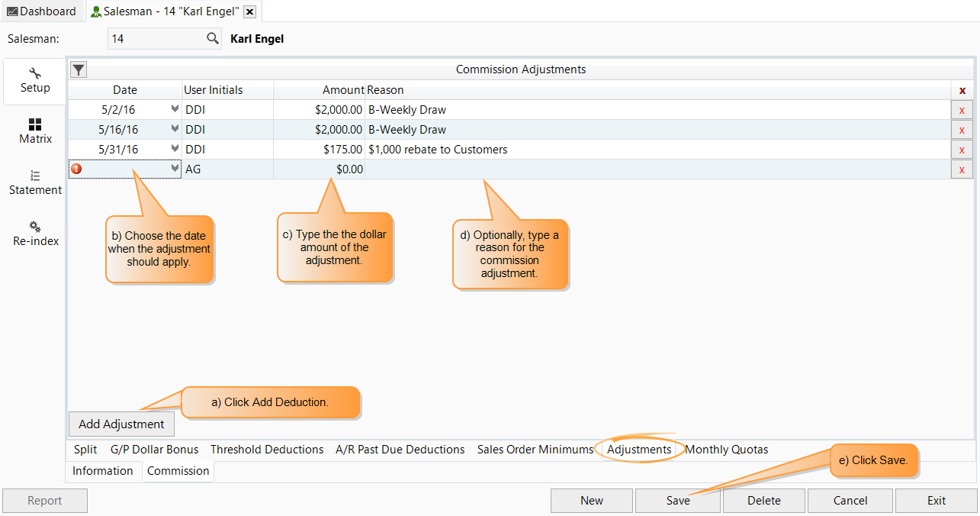Remove the 5/31/16 rebate adjustment with its red x

click(x=962, y=149)
